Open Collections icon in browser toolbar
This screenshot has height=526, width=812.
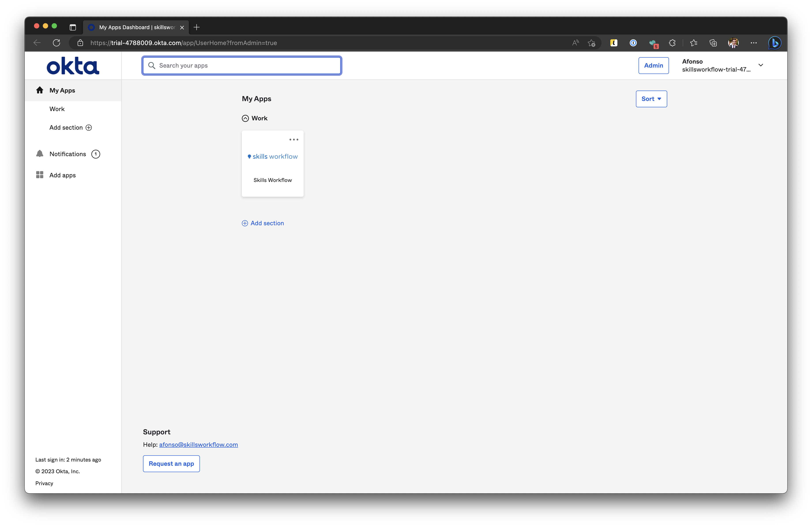713,43
